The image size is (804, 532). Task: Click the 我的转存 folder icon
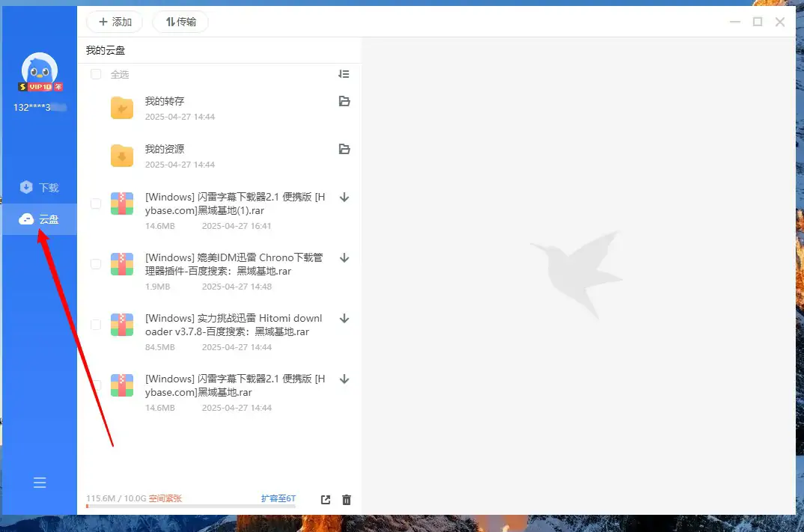[122, 108]
